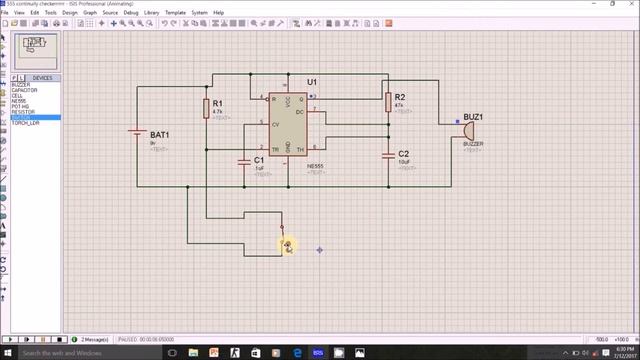Screen dimensions: 640x360
Task: Open an existing design file
Action: pos(14,24)
